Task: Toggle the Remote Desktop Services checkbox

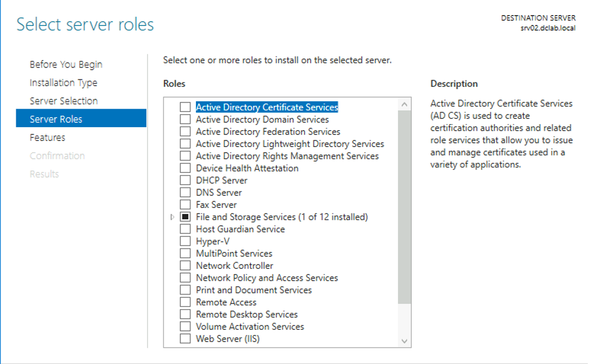Action: (185, 314)
